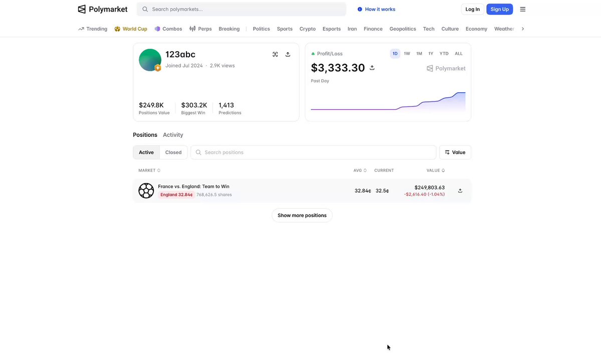This screenshot has width=601, height=364.
Task: Sort by the AVG column header
Action: (360, 170)
